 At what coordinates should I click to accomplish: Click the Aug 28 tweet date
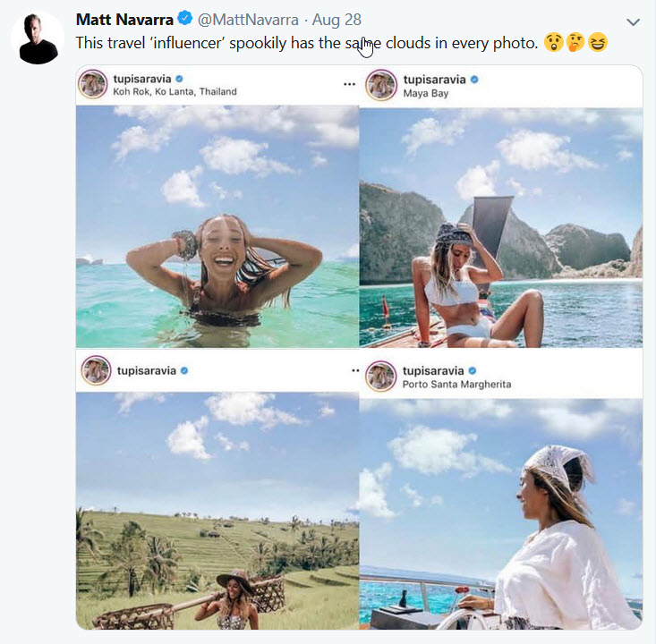pyautogui.click(x=337, y=19)
